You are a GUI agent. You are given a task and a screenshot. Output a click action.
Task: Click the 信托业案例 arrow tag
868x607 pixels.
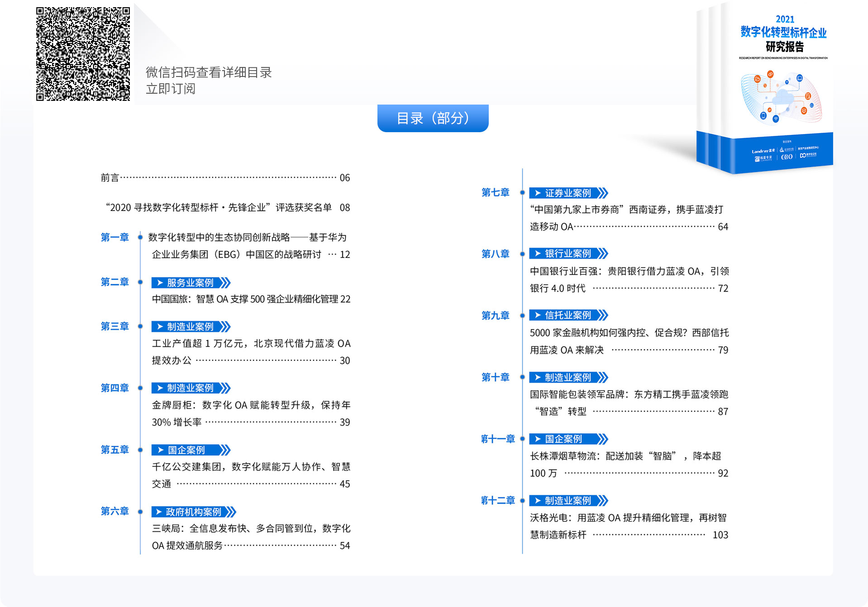pos(568,315)
